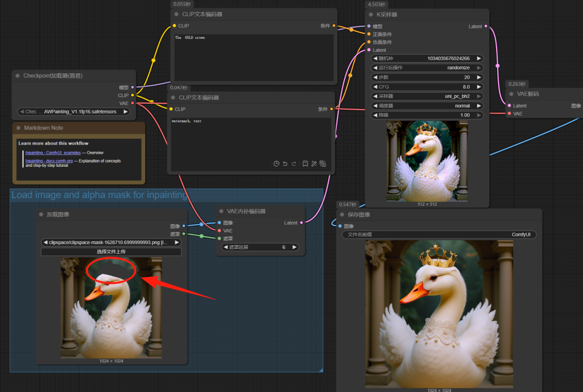
Task: Collapse the Markdown Note node via its dot
Action: tap(18, 128)
